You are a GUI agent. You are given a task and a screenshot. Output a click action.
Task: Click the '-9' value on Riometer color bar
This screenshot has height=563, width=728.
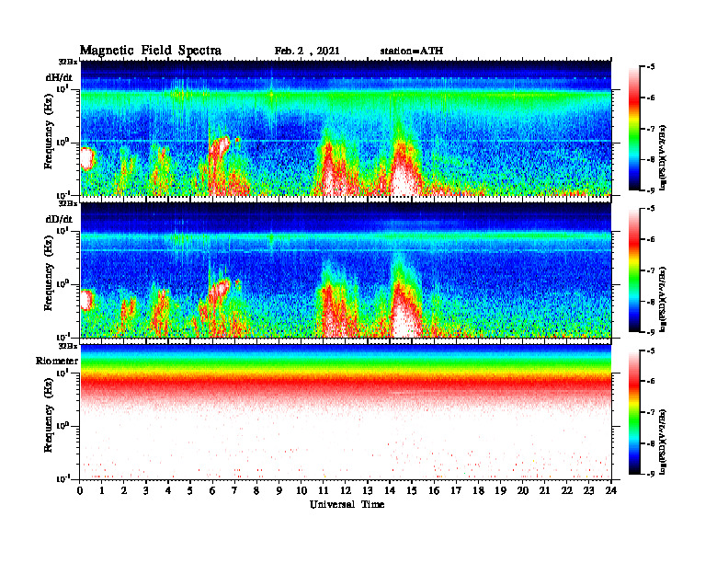pyautogui.click(x=651, y=474)
